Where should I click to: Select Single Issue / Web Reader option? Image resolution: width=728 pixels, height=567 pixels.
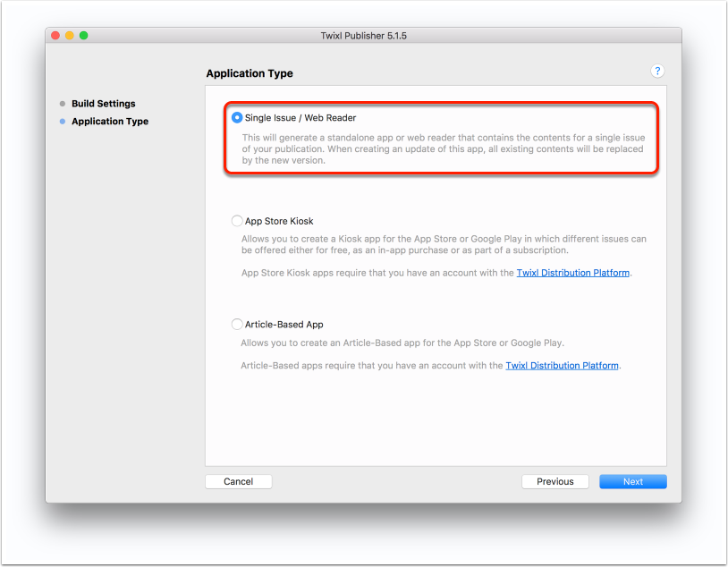point(237,117)
